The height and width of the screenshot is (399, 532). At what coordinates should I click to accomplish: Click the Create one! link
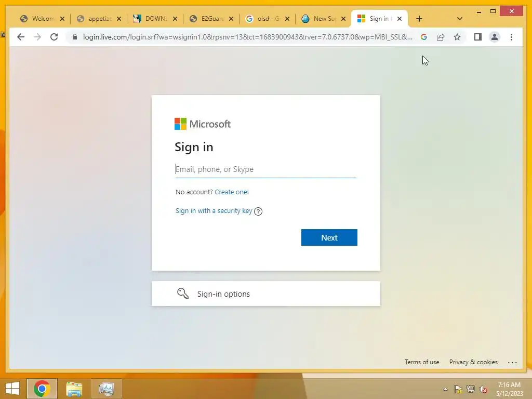pos(232,192)
